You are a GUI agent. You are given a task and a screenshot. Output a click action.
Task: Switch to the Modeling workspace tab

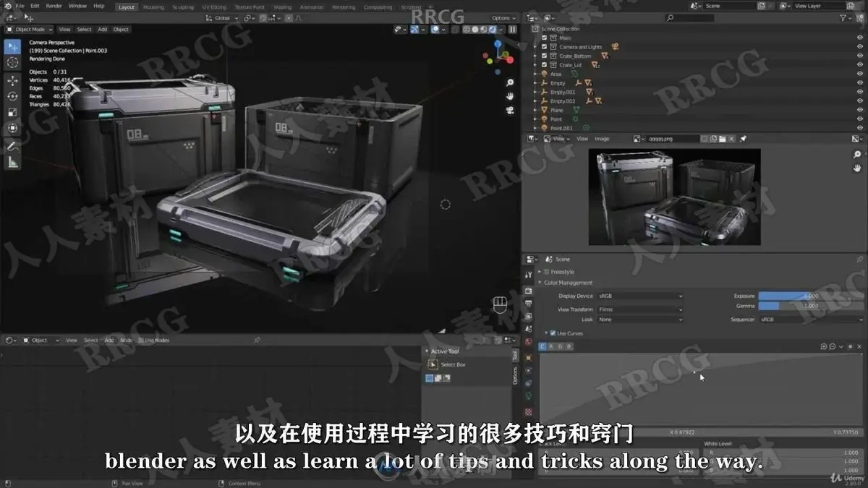pyautogui.click(x=153, y=7)
